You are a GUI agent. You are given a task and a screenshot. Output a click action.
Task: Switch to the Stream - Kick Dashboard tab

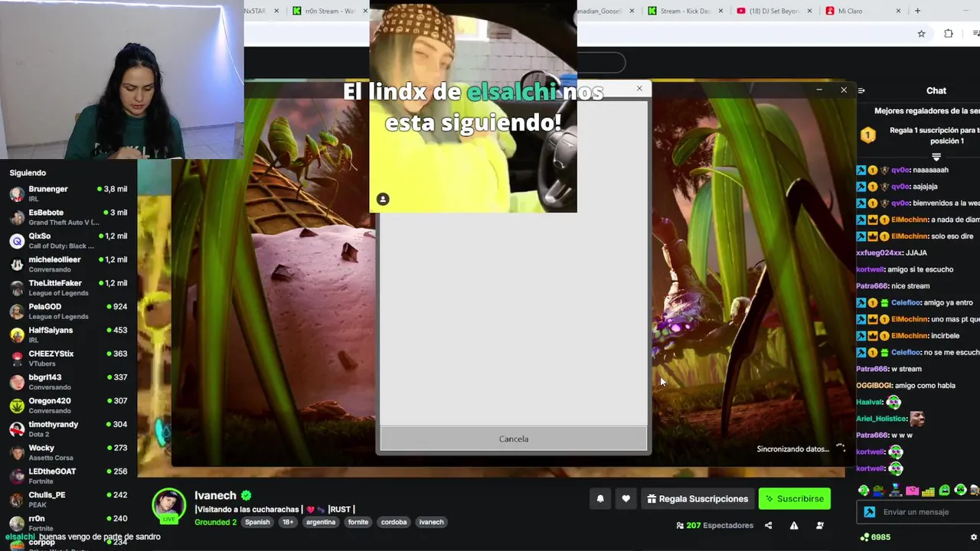(x=685, y=11)
